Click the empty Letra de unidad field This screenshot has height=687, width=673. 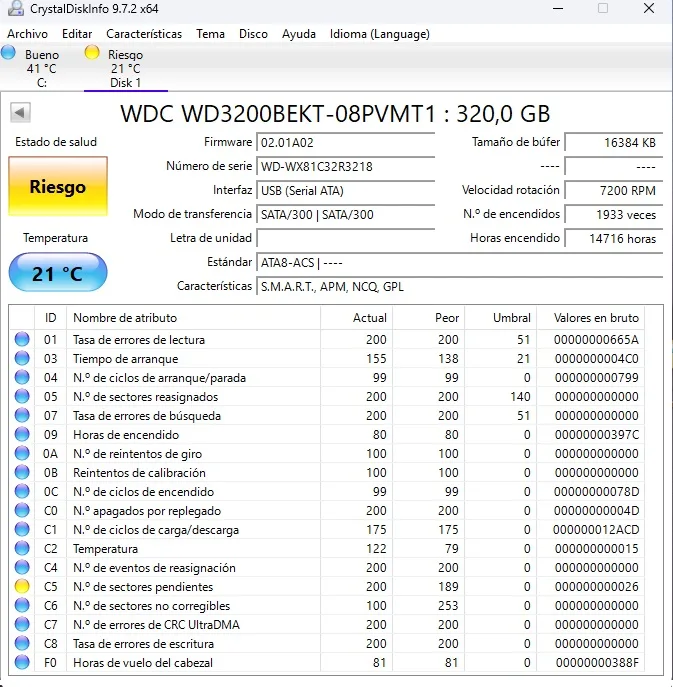pos(346,239)
